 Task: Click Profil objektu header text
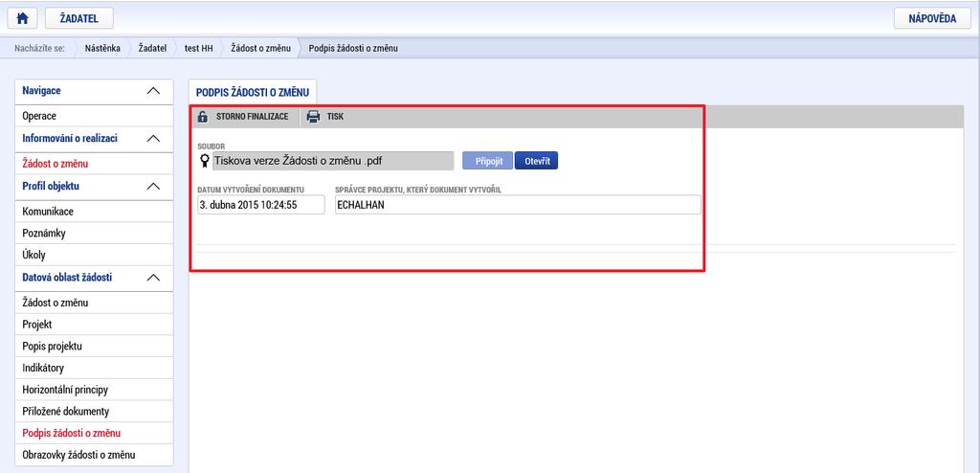coord(51,186)
